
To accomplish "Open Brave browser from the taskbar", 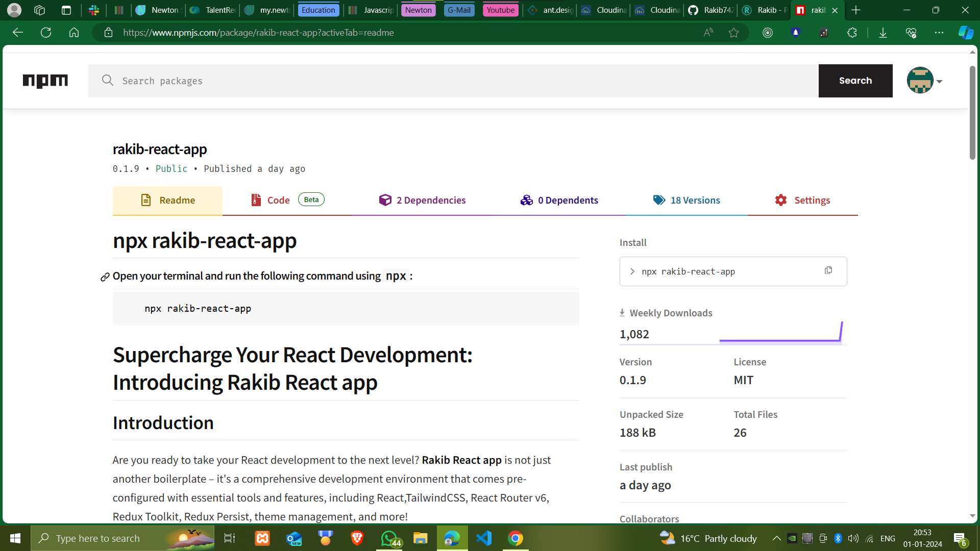I will 357,538.
